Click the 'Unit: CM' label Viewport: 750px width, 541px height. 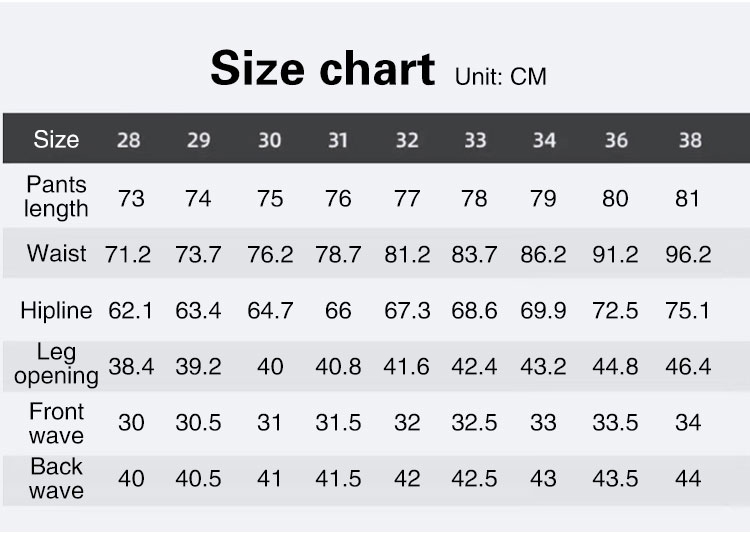point(500,77)
